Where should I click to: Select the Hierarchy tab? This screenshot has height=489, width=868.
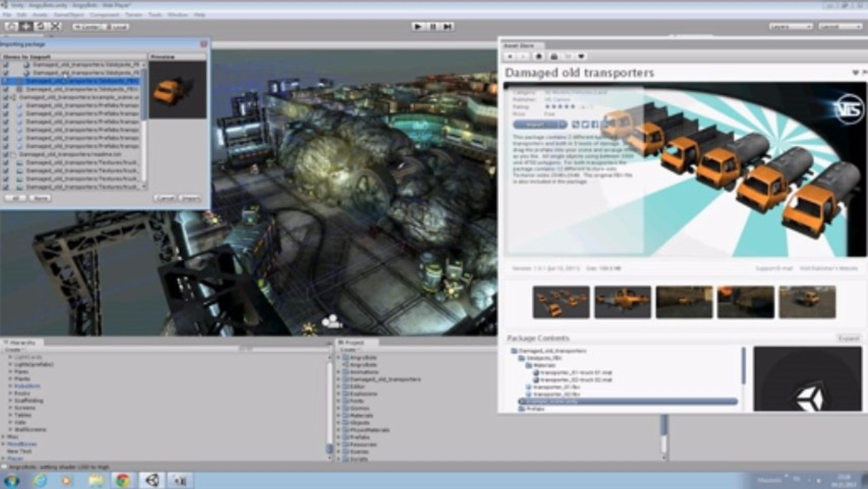pyautogui.click(x=22, y=343)
